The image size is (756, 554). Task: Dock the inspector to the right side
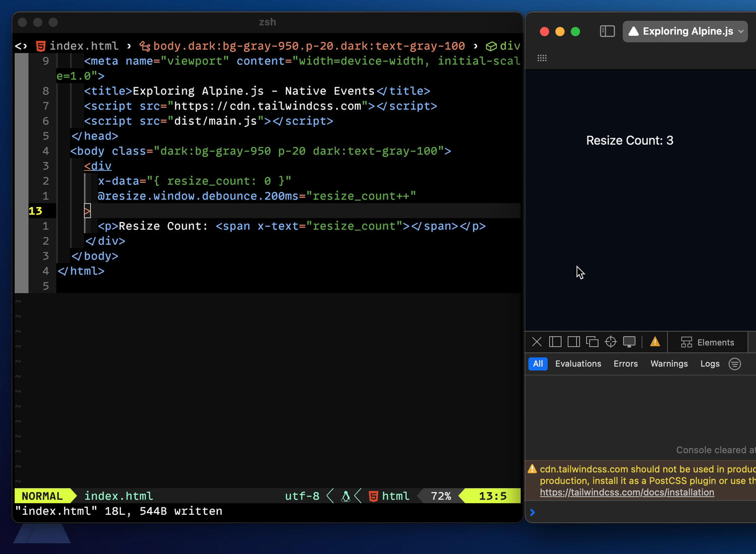point(573,341)
